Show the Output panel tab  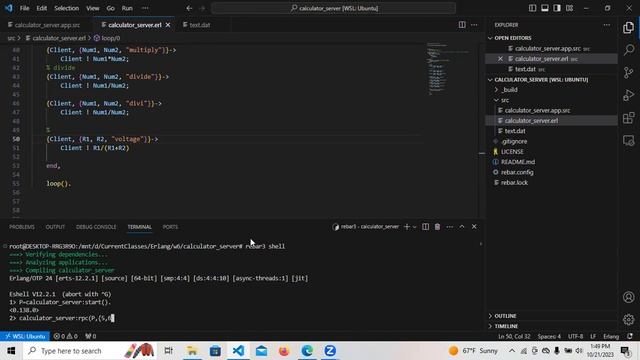55,227
